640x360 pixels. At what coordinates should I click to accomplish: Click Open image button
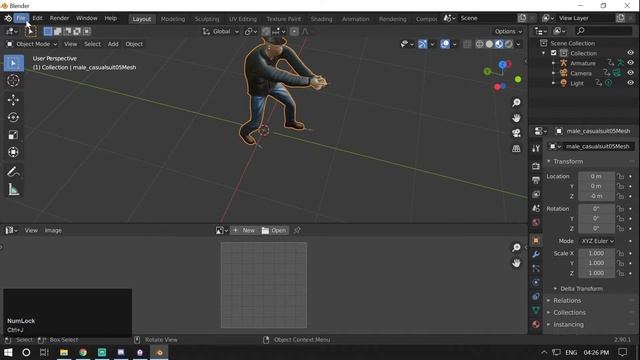pyautogui.click(x=274, y=231)
